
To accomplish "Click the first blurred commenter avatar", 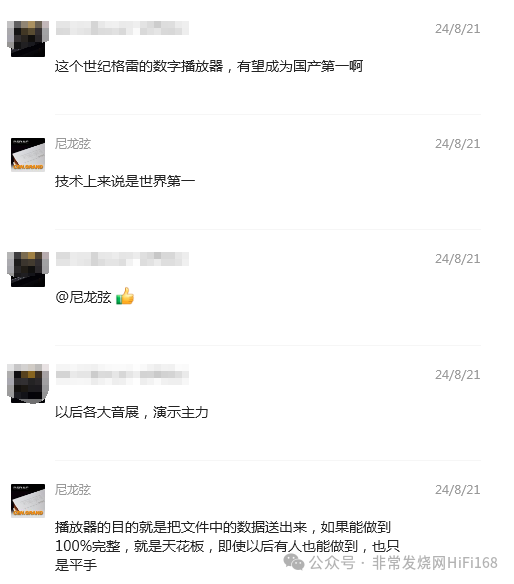I will [28, 39].
